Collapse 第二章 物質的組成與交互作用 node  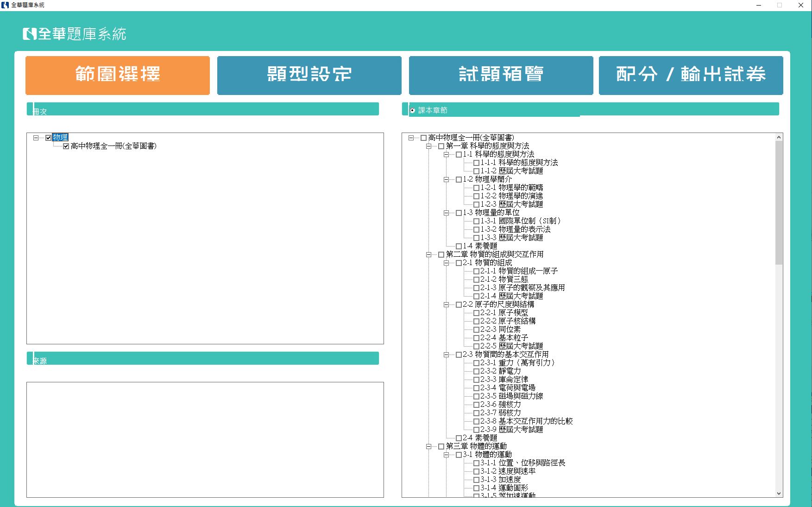(x=428, y=254)
